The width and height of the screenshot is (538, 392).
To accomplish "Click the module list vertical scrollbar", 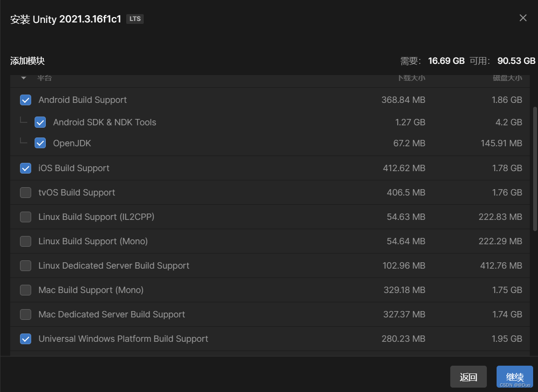I will pos(535,169).
